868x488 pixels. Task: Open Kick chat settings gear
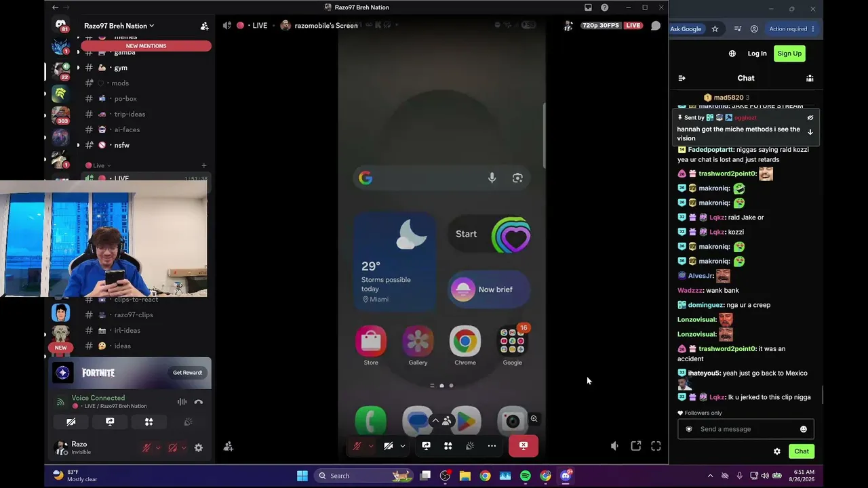(x=777, y=451)
